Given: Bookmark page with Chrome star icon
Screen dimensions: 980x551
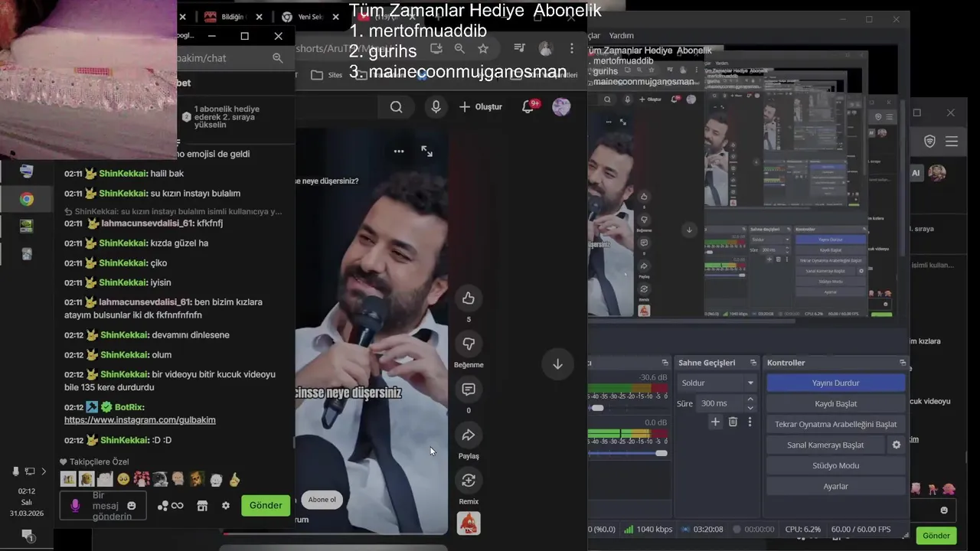Looking at the screenshot, I should pyautogui.click(x=483, y=48).
